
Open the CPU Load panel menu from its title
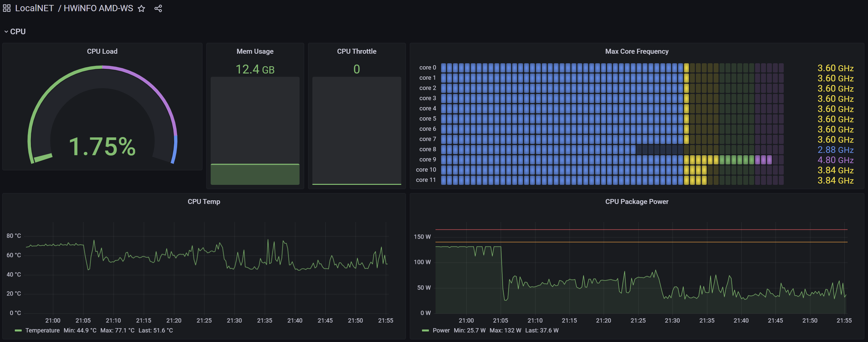(102, 51)
